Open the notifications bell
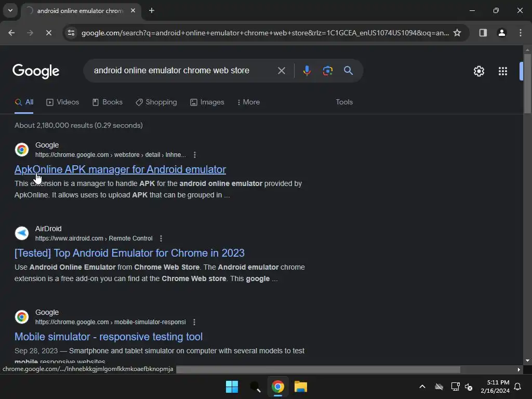The height and width of the screenshot is (399, 532). [x=518, y=387]
